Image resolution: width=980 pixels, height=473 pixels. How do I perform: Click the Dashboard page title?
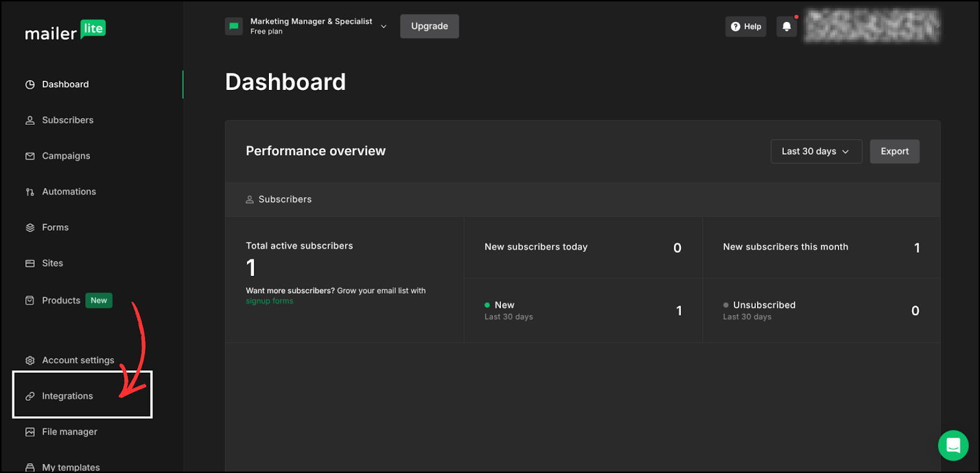pyautogui.click(x=285, y=82)
